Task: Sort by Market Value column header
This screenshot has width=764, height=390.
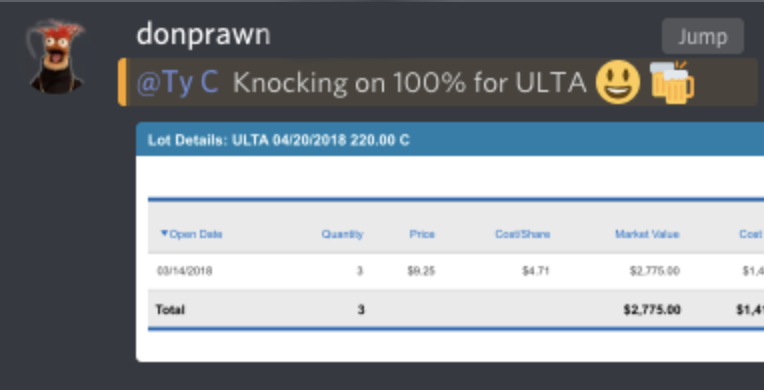Action: (647, 234)
